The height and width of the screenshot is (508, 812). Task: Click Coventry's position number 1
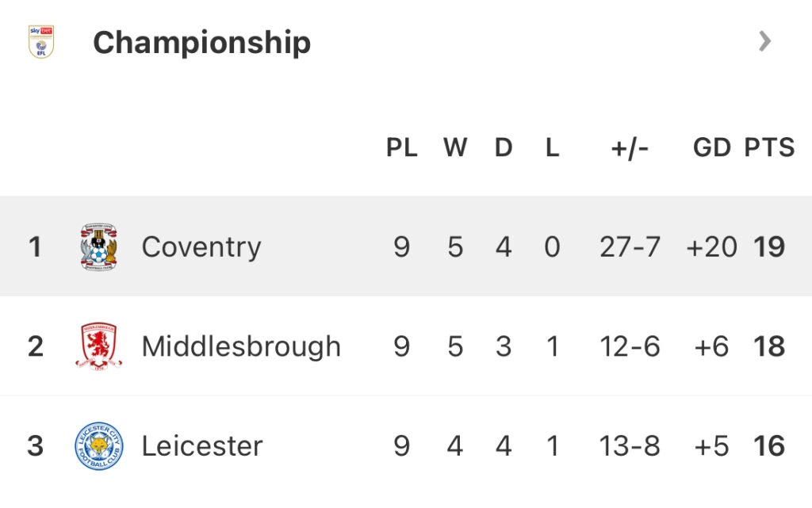[35, 247]
